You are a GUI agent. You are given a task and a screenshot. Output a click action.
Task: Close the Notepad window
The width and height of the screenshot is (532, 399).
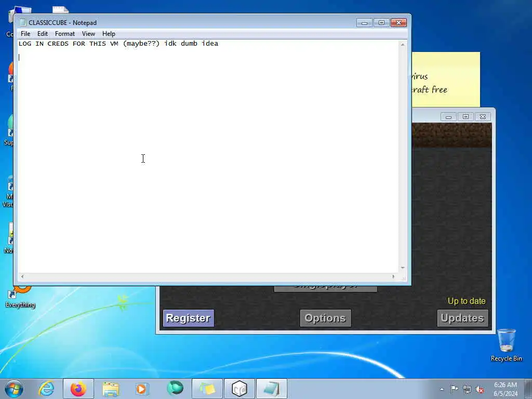(398, 23)
